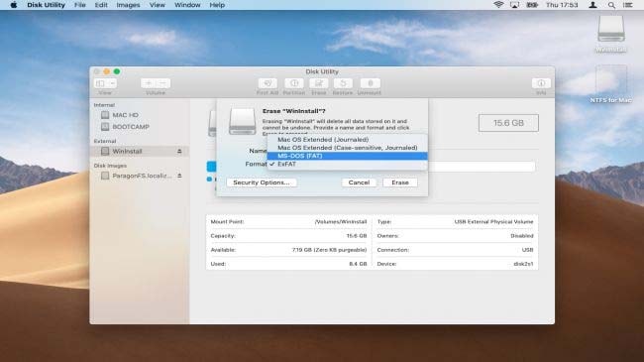Open the Notification Center icon
644x362 pixels.
[x=627, y=5]
